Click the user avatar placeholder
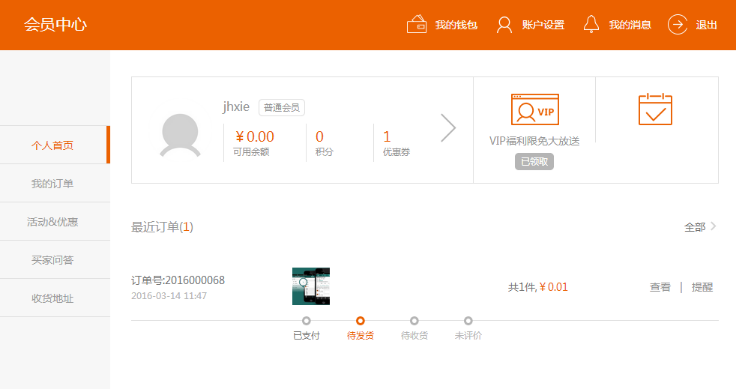736x389 pixels. [180, 135]
